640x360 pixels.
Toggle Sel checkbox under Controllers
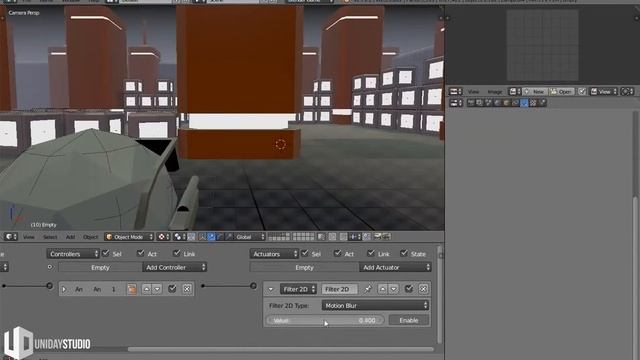106,253
